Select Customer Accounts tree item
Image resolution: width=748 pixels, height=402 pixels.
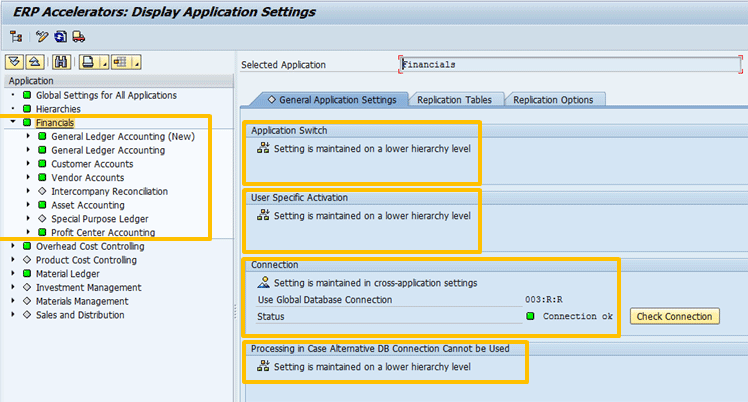point(92,164)
